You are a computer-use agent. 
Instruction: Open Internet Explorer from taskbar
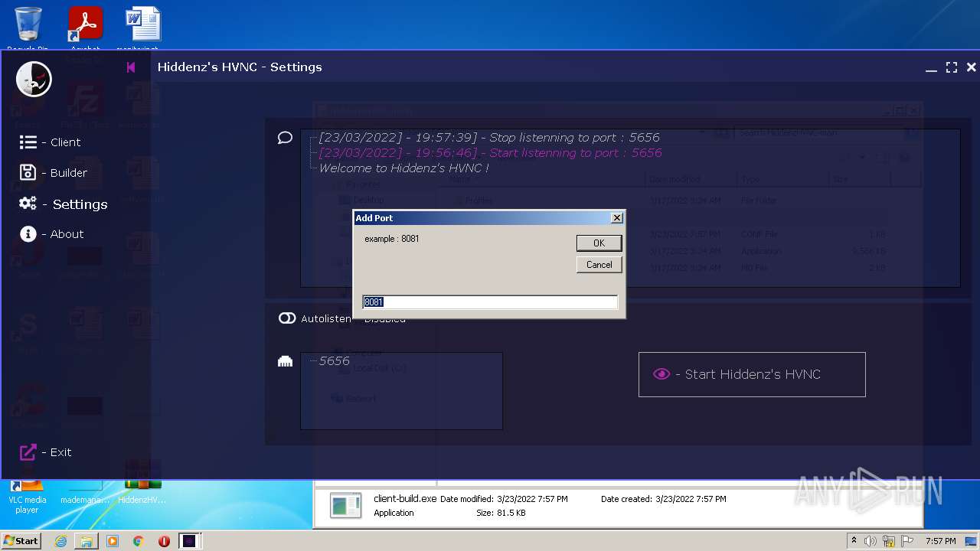pyautogui.click(x=60, y=541)
